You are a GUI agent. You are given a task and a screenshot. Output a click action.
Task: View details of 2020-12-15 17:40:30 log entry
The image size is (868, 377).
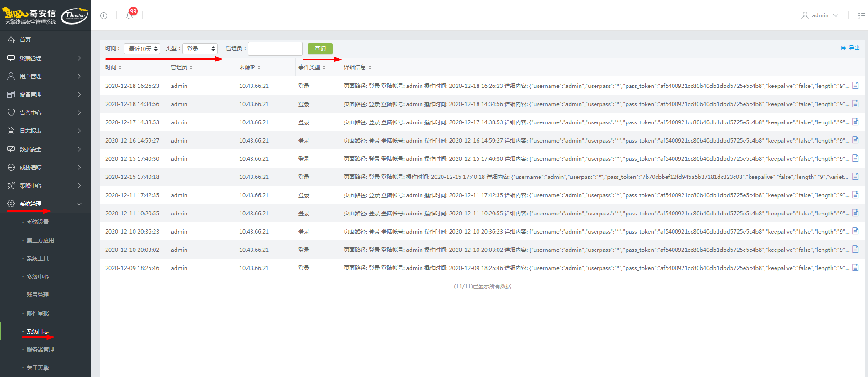(x=855, y=158)
